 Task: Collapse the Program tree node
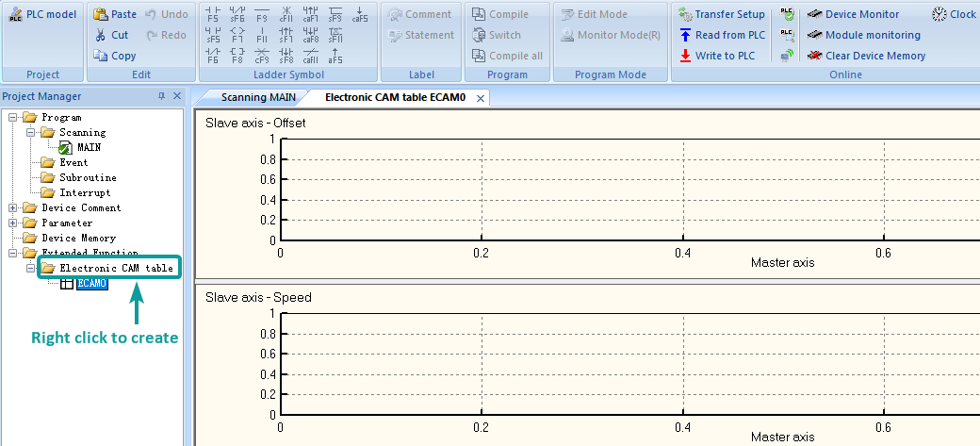12,118
